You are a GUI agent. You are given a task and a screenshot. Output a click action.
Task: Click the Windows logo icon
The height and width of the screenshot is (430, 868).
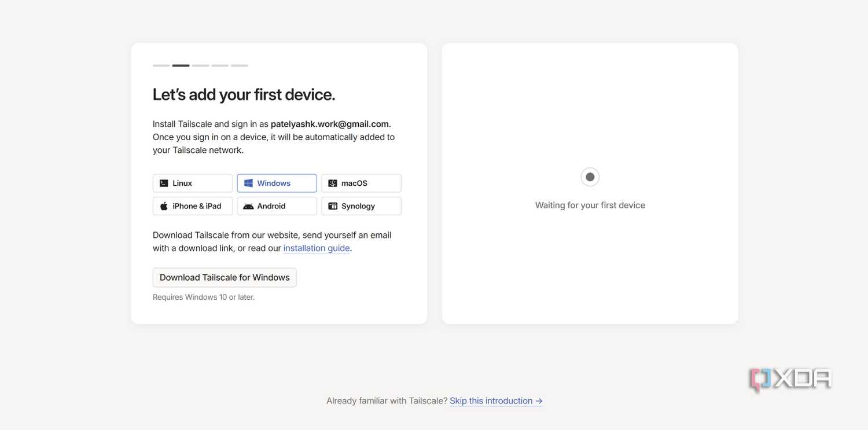pos(248,183)
